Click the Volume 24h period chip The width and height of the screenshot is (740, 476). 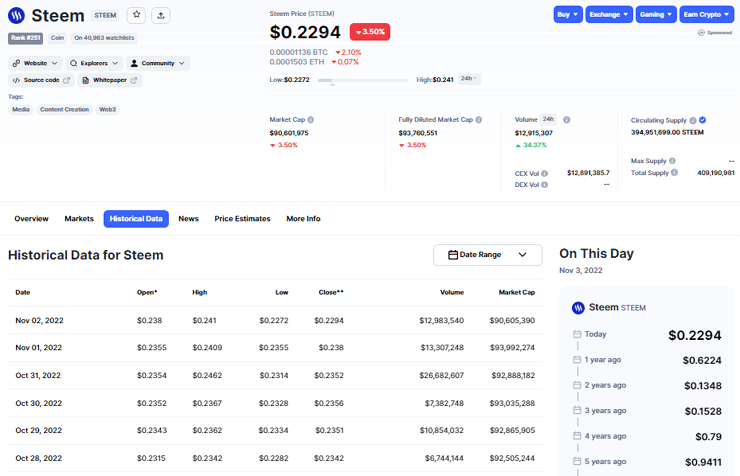[x=548, y=119]
